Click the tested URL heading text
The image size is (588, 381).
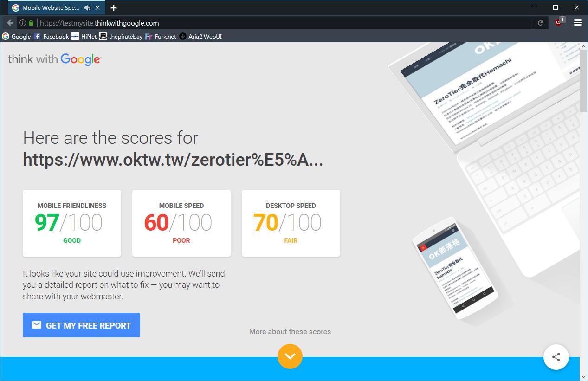173,160
